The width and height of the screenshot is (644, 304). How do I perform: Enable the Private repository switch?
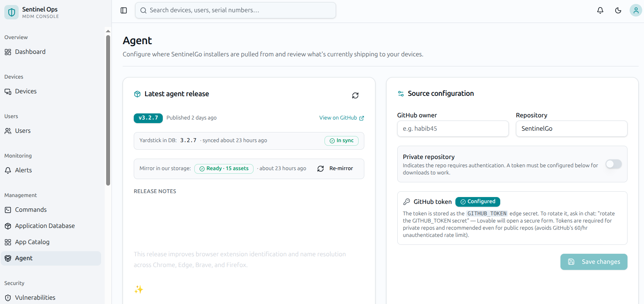[x=614, y=164]
